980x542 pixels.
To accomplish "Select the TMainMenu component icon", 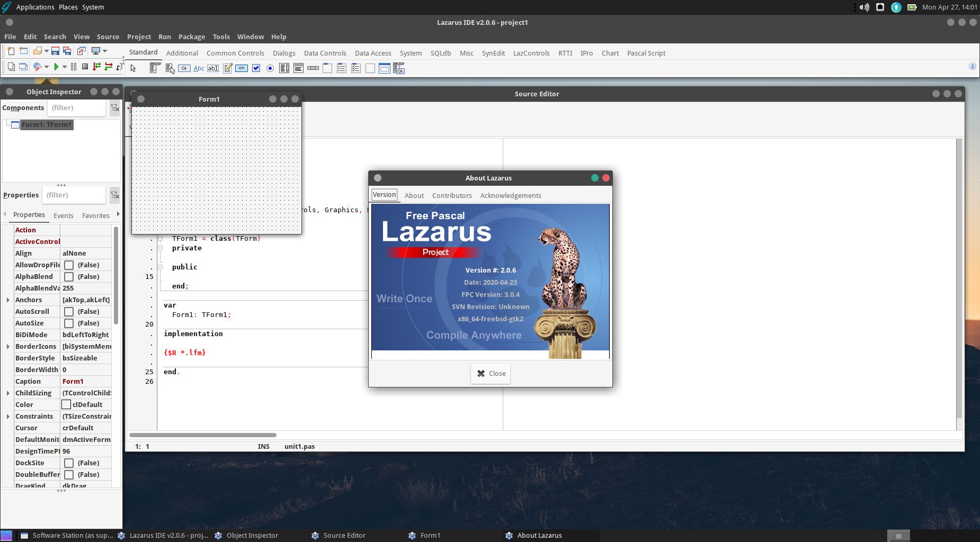I will point(155,68).
